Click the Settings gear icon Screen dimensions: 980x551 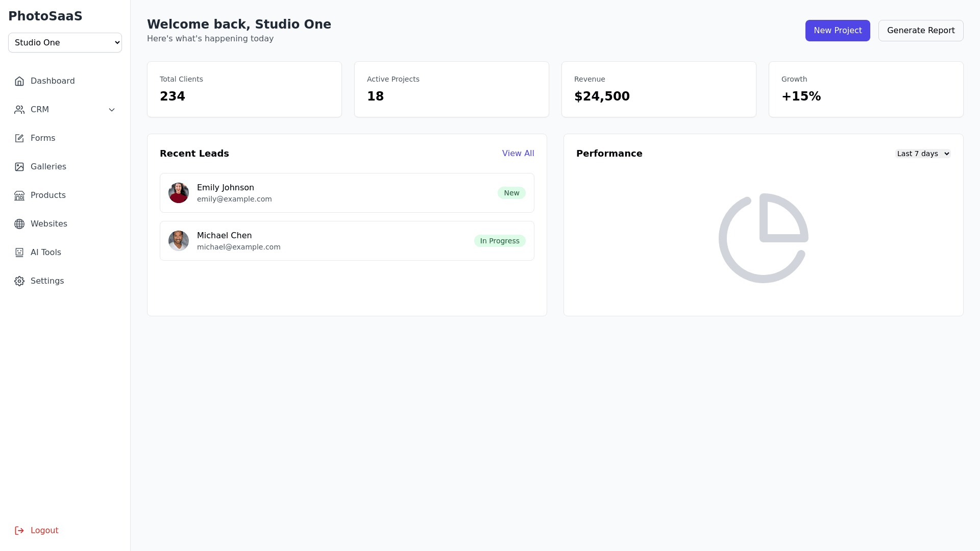pos(19,281)
